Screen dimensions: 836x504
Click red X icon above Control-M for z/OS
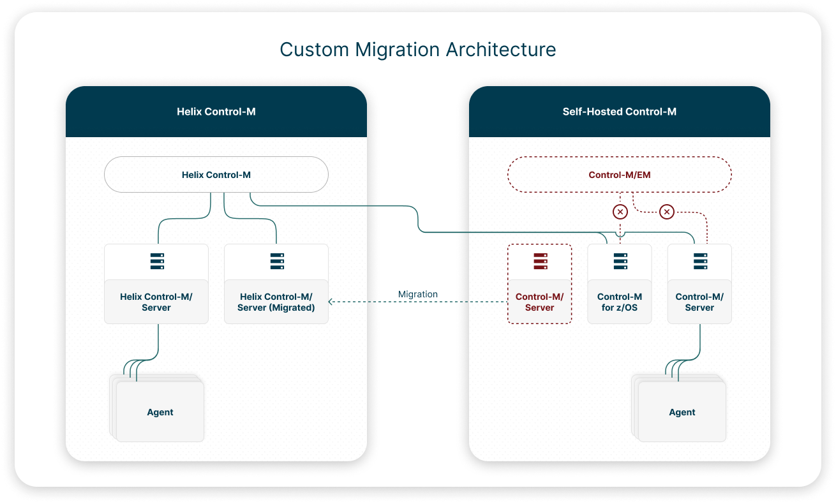coord(620,212)
